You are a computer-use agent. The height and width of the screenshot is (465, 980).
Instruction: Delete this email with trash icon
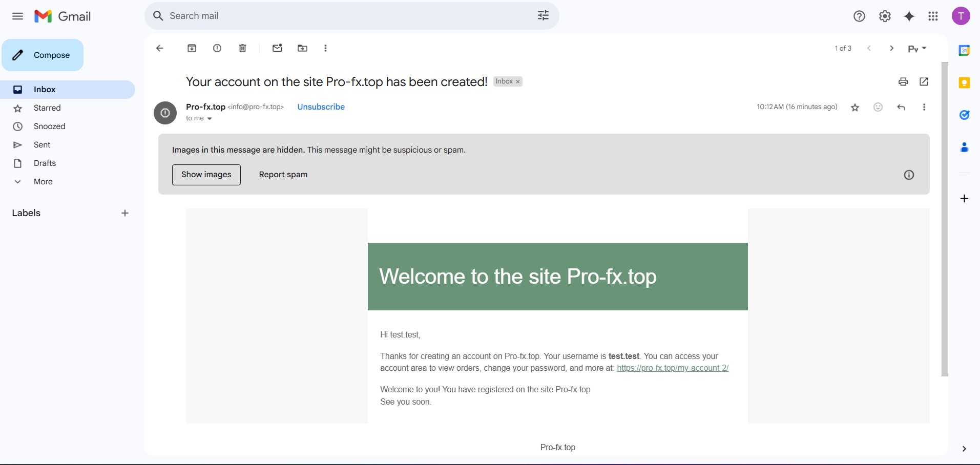[243, 48]
